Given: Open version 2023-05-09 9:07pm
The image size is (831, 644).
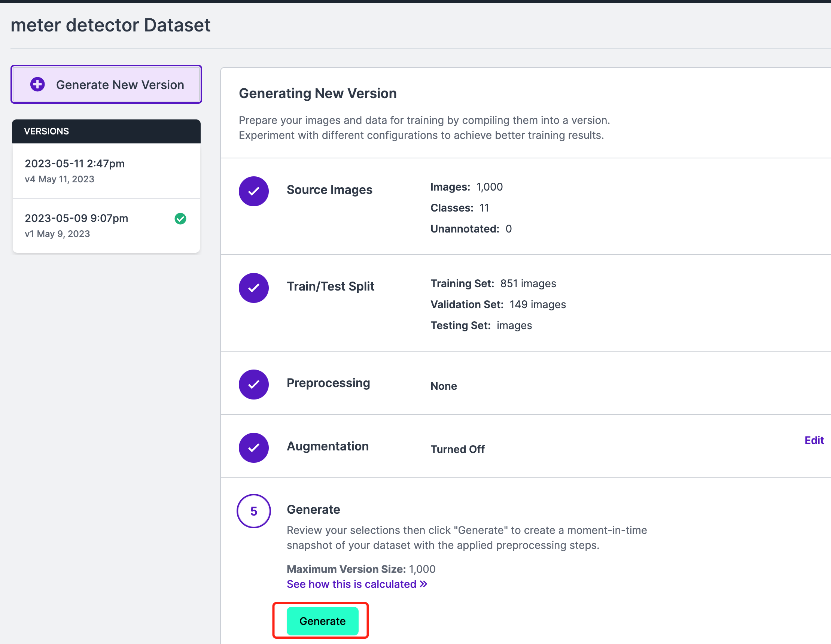Looking at the screenshot, I should tap(106, 226).
